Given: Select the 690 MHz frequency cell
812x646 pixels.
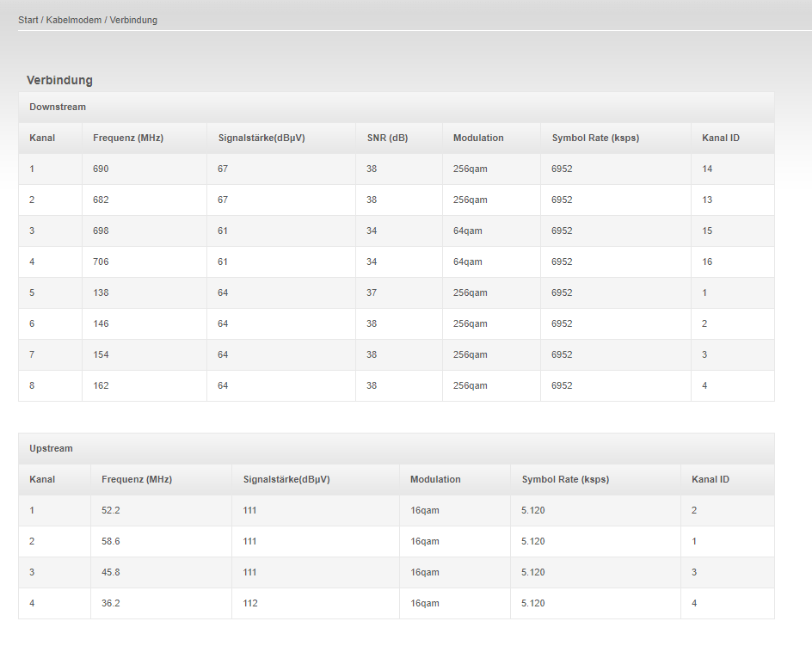Looking at the screenshot, I should click(x=145, y=169).
